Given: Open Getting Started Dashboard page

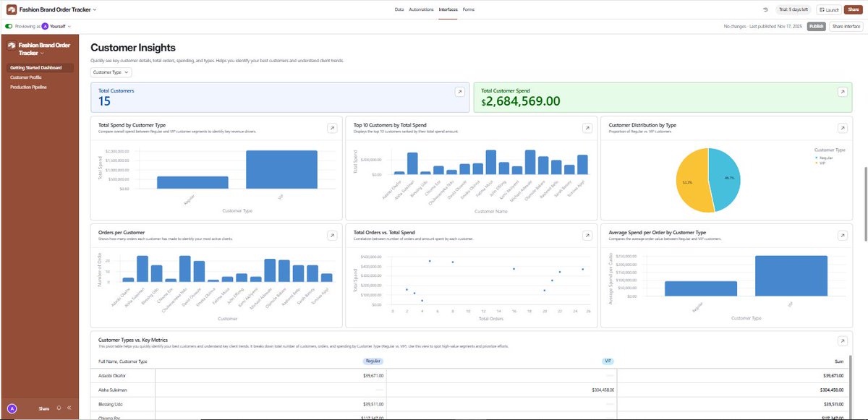Looking at the screenshot, I should pos(41,68).
